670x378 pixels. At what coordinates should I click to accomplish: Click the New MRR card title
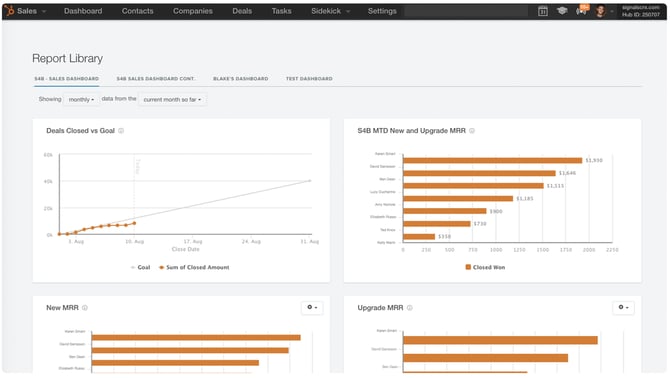pyautogui.click(x=62, y=308)
